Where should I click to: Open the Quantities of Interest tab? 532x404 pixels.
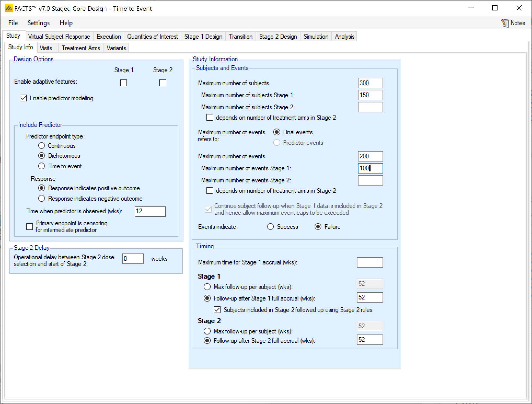[x=152, y=37]
